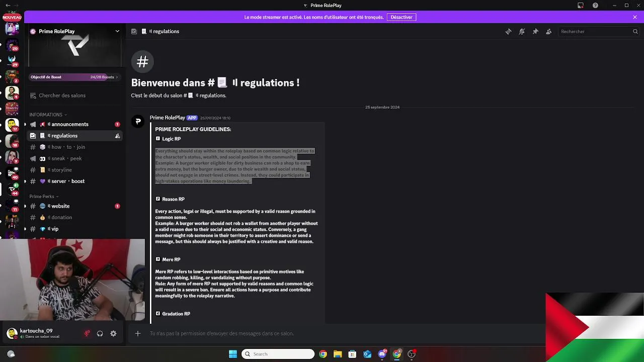Click the search magnifier icon in Rechercher
Screen dimensions: 644x362
coord(635,31)
